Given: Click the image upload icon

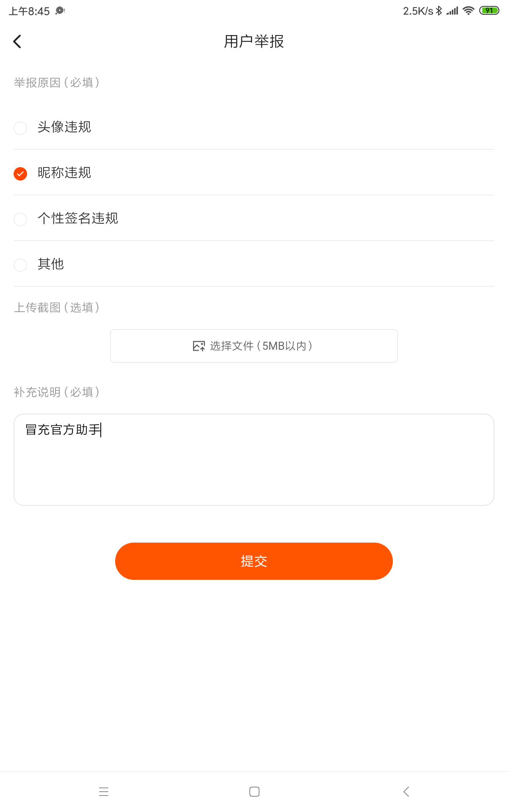Looking at the screenshot, I should point(199,346).
